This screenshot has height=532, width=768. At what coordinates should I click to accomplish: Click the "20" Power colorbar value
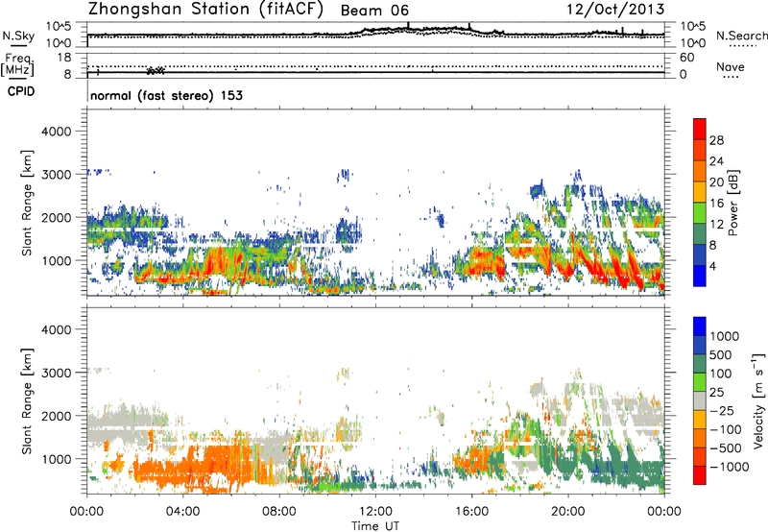point(716,182)
